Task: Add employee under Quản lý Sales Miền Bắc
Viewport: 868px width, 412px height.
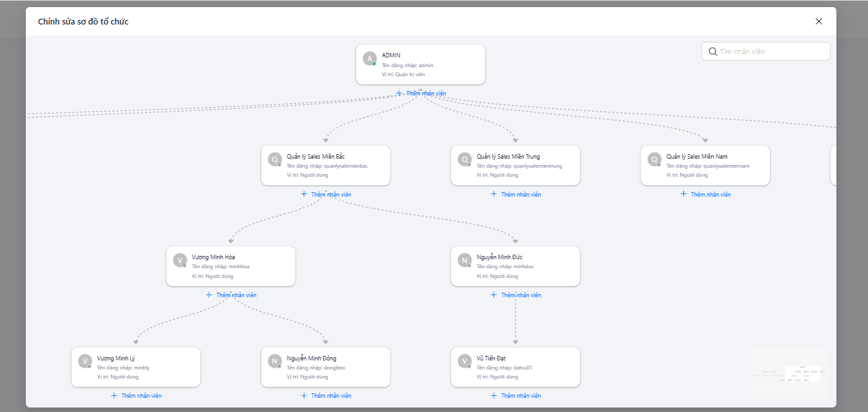Action: tap(326, 194)
